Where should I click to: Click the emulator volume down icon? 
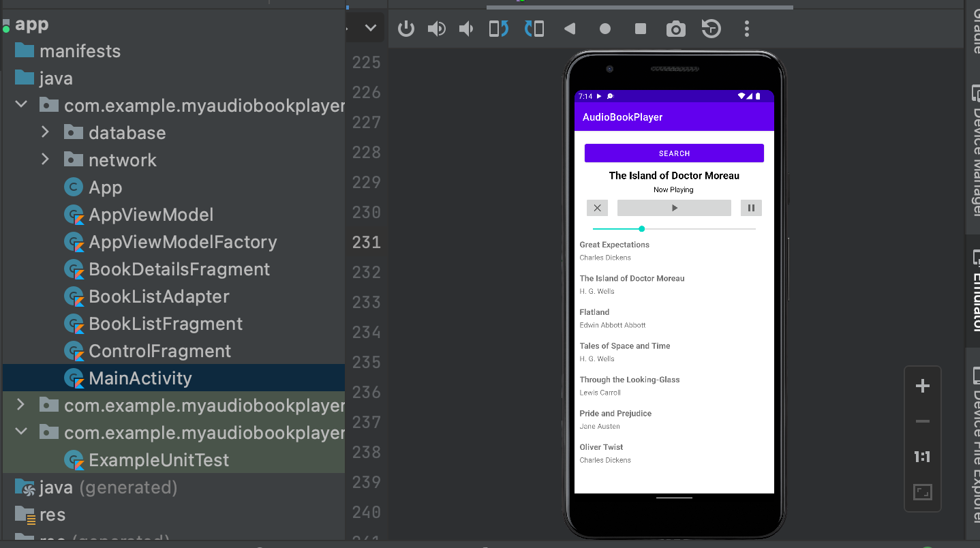(x=467, y=29)
